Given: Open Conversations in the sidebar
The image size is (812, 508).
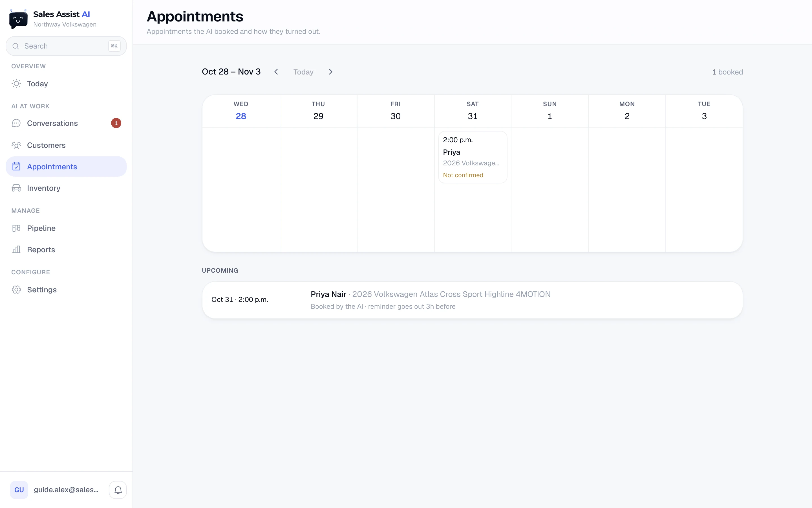Looking at the screenshot, I should [67, 123].
